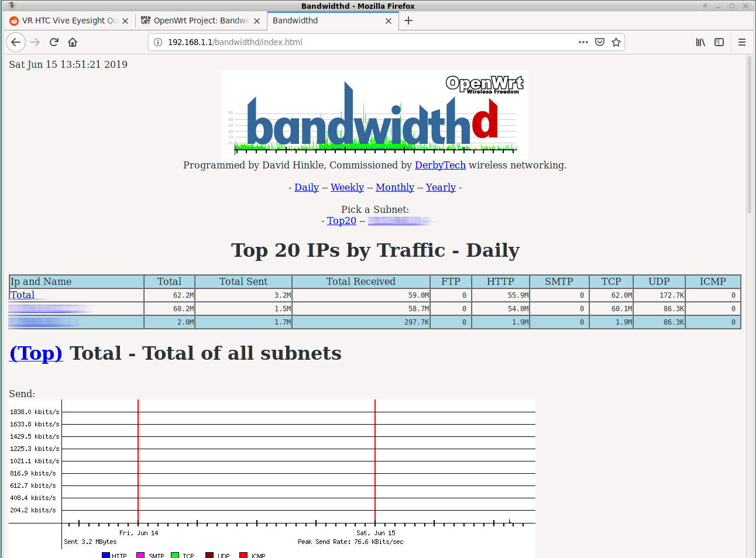Click the HTTP blue legend swatch
The width and height of the screenshot is (756, 558).
tap(106, 555)
